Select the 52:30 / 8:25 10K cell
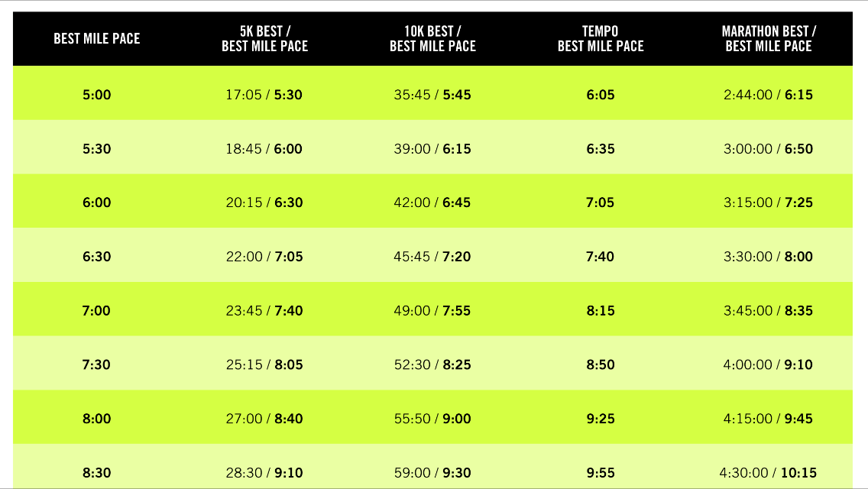 pyautogui.click(x=432, y=364)
